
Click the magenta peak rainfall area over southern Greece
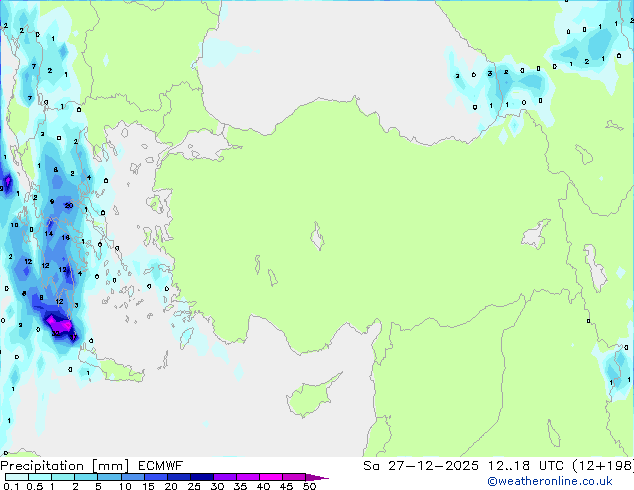(x=56, y=323)
